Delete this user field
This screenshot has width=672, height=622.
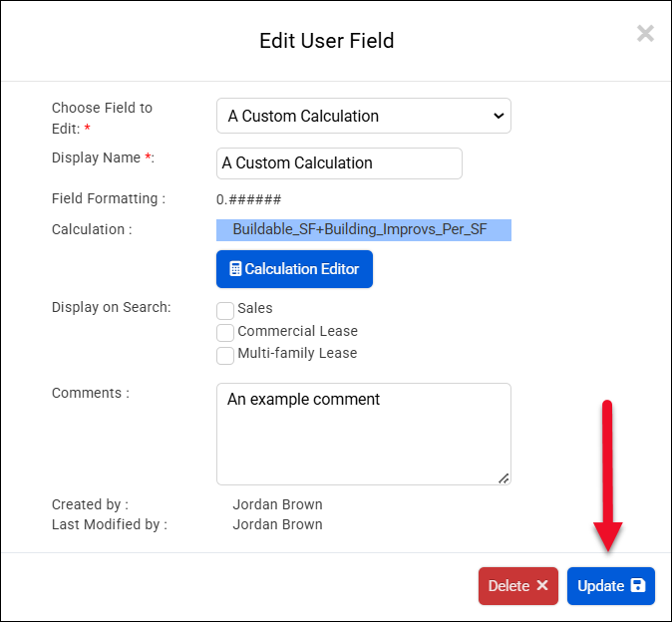click(x=518, y=586)
